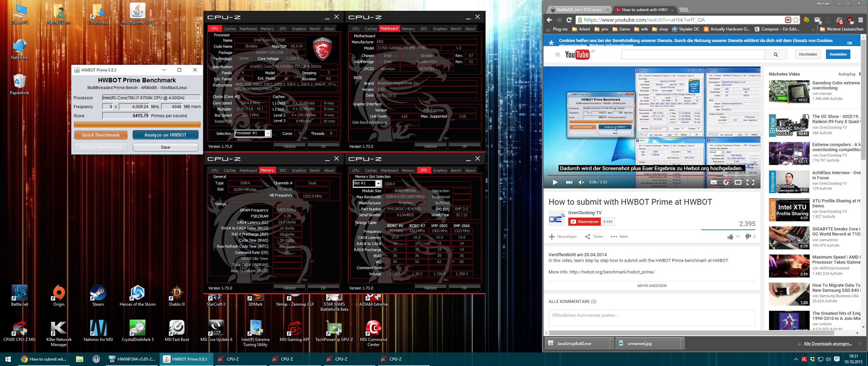Image resolution: width=868 pixels, height=366 pixels.
Task: Click the uBlock Origin extension icon
Action: [850, 20]
